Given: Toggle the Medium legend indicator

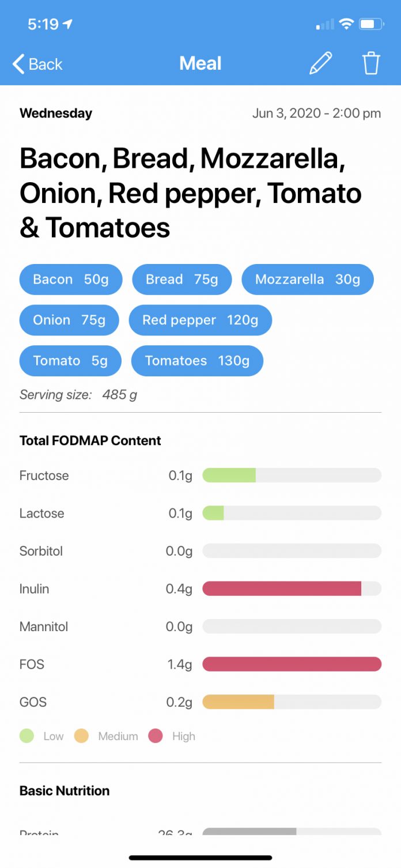Looking at the screenshot, I should click(81, 736).
